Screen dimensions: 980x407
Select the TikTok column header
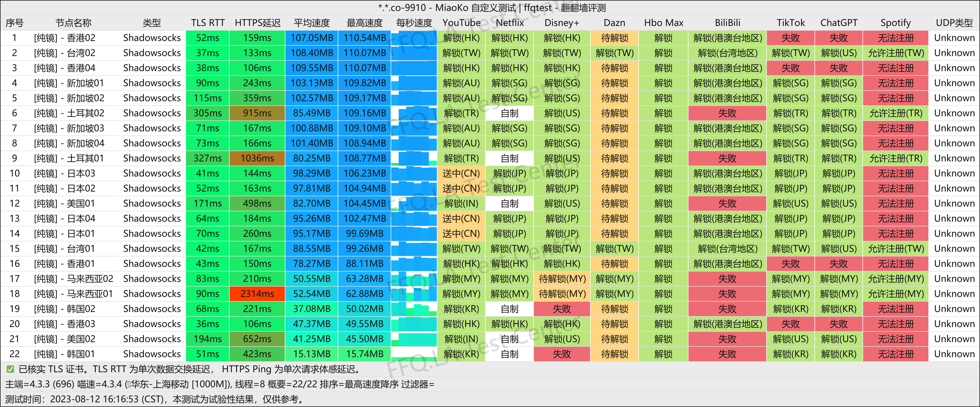tap(791, 23)
